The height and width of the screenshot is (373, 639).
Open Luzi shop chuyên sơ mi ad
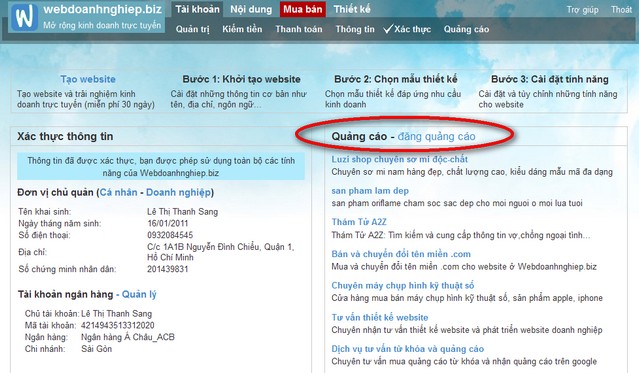point(399,159)
